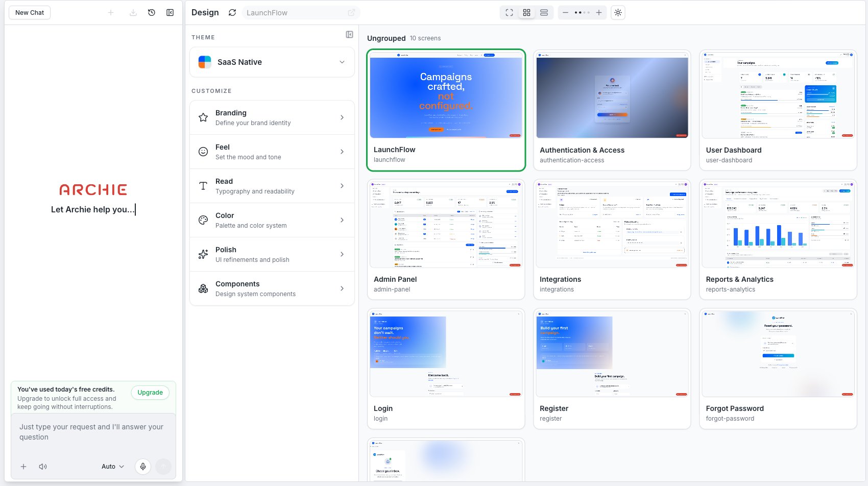Focus the chat request input field
Screen dimensions: 868x486
click(93, 432)
